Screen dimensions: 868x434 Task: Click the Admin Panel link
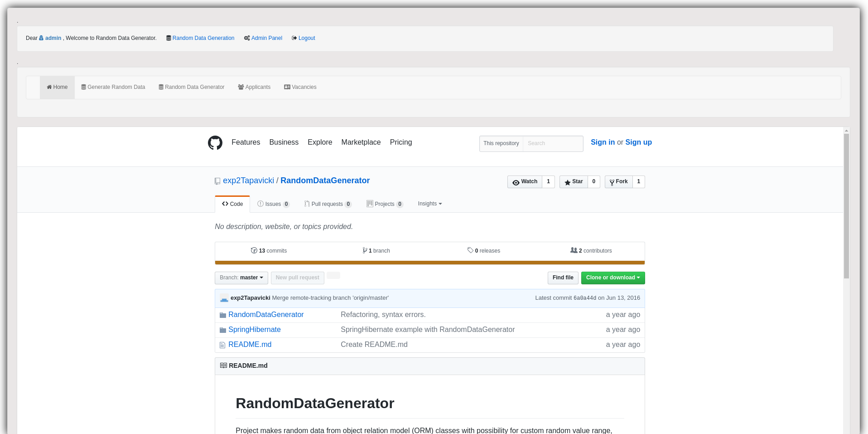tap(267, 38)
